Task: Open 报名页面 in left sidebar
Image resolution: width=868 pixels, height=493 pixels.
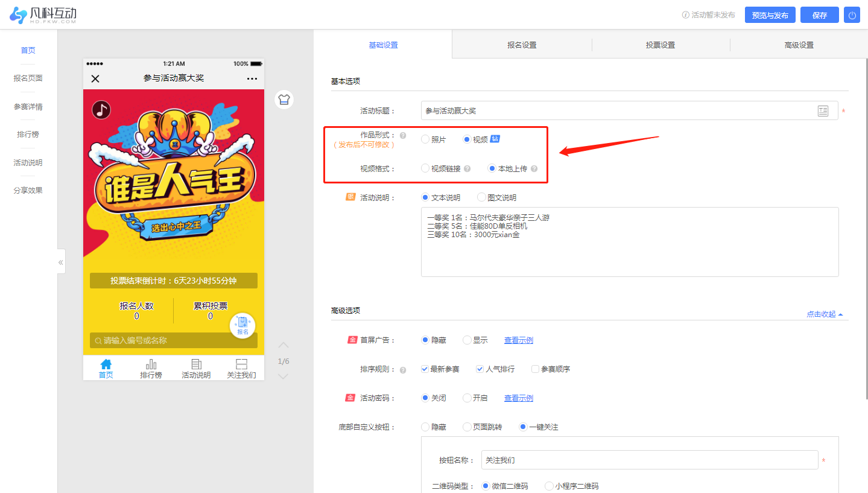Action: point(28,78)
